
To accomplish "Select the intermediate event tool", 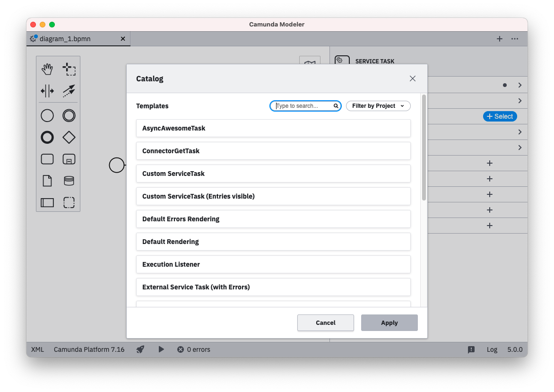I will [x=69, y=115].
